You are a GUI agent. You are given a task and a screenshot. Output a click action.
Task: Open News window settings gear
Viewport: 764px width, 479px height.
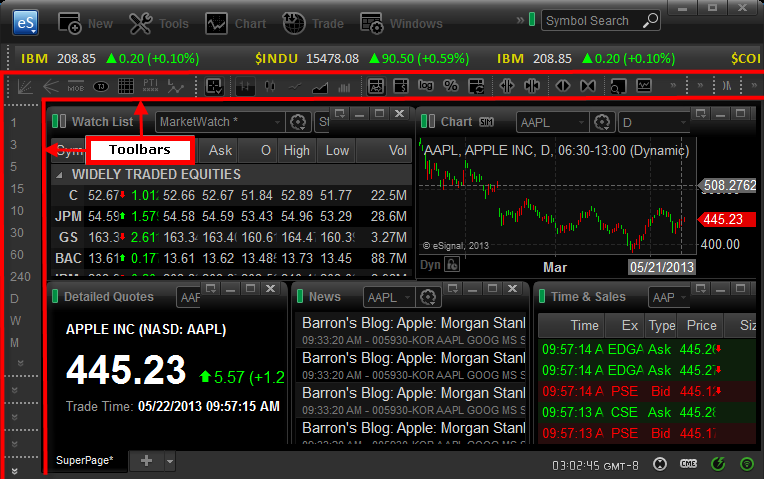pos(428,297)
